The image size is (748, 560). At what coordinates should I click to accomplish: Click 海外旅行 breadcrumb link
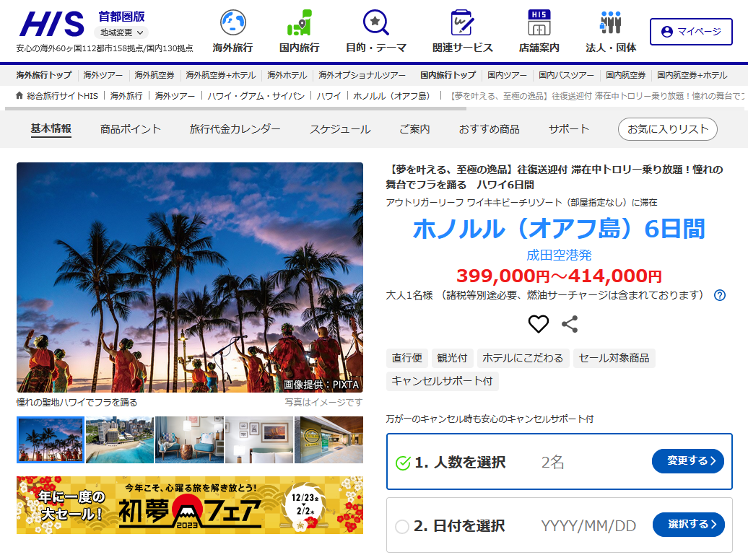click(x=126, y=96)
